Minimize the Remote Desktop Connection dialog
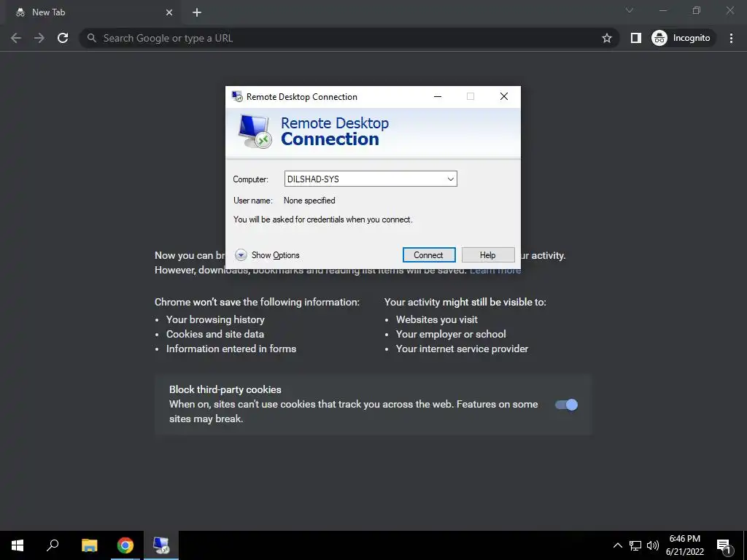This screenshot has height=560, width=747. click(x=438, y=97)
